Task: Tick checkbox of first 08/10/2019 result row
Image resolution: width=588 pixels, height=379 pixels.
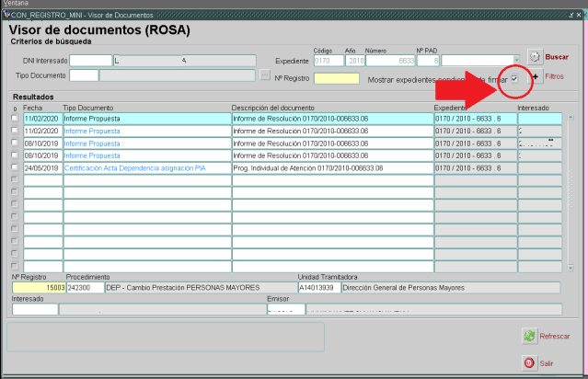Action: [14, 144]
